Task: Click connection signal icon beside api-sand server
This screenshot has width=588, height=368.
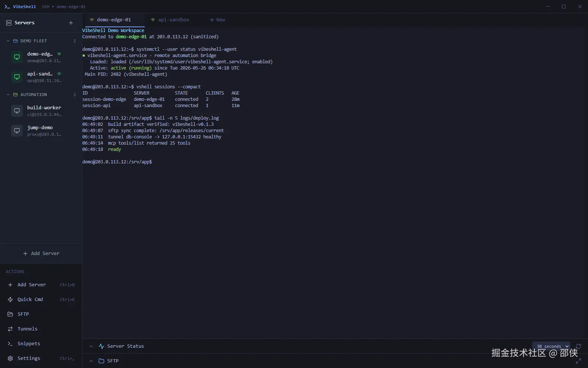Action: tap(59, 74)
